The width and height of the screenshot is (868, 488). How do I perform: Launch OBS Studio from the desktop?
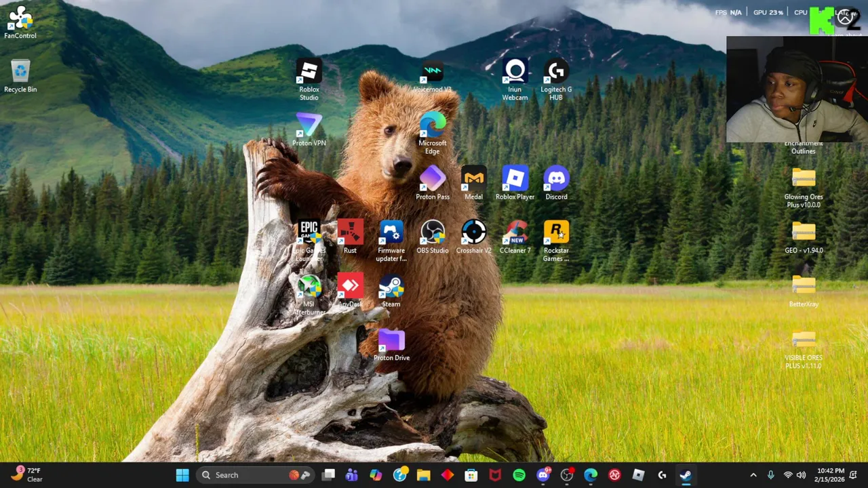[433, 237]
